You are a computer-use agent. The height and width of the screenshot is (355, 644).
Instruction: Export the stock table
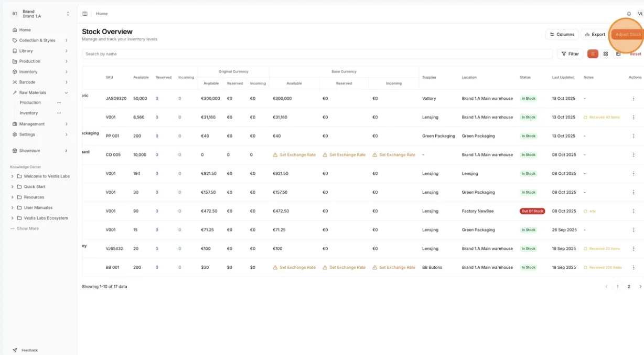(x=595, y=35)
